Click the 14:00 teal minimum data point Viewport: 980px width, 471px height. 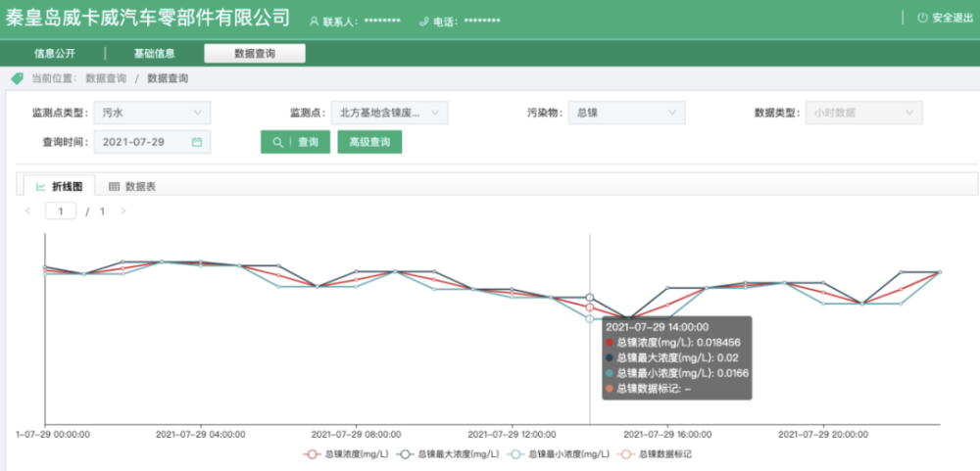pos(589,318)
